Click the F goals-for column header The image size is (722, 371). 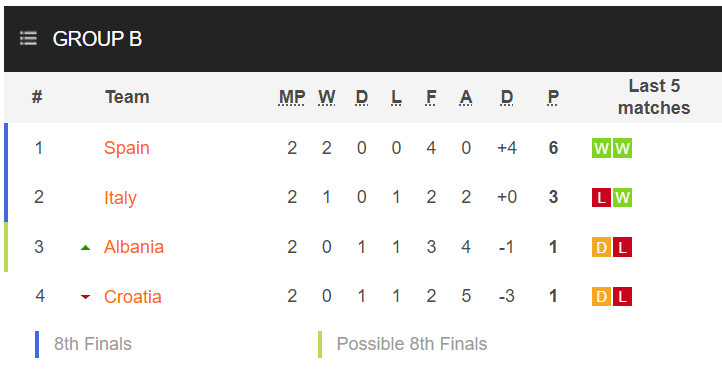tap(431, 97)
